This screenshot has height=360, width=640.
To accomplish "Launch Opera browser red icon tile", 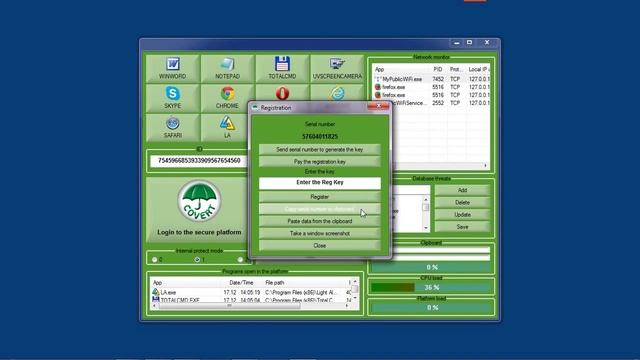I will coord(282,93).
